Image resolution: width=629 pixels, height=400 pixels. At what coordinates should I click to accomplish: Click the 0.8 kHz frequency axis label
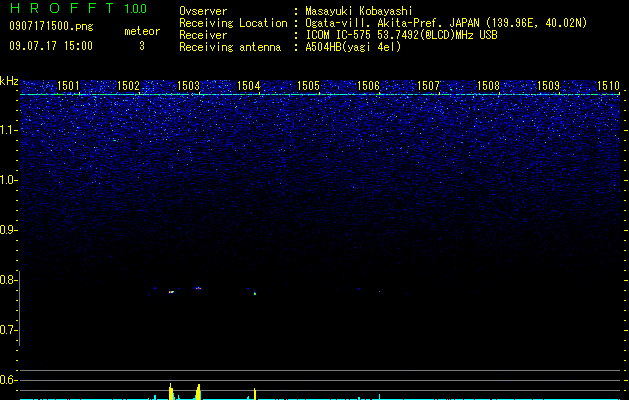8,280
